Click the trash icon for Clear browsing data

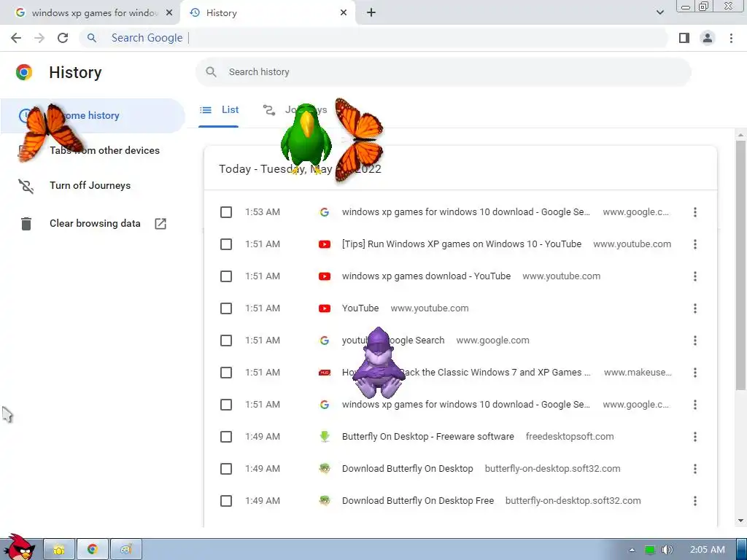pos(26,223)
